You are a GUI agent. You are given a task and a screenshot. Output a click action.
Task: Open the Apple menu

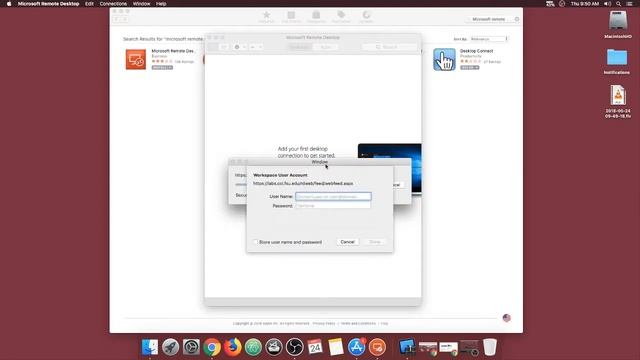click(9, 4)
